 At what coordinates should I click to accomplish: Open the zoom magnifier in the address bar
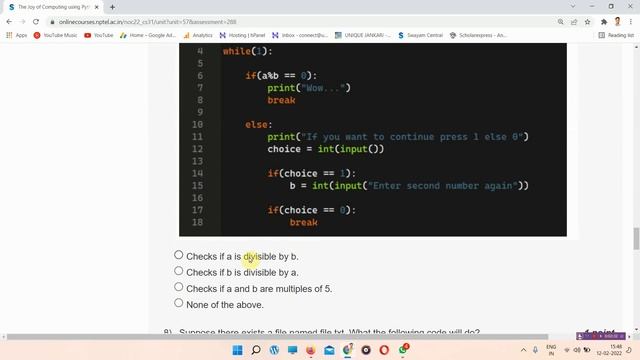tap(560, 22)
